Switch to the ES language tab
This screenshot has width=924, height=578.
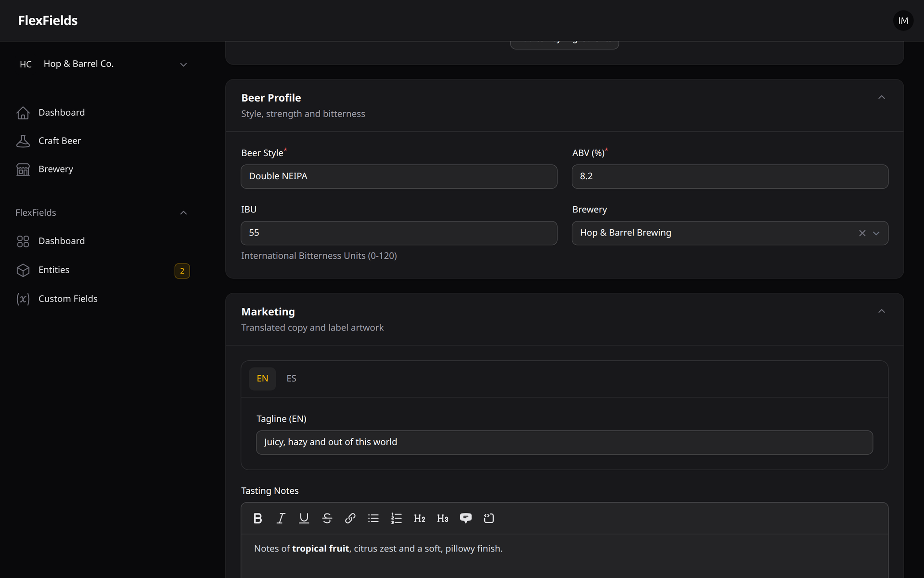(x=291, y=379)
